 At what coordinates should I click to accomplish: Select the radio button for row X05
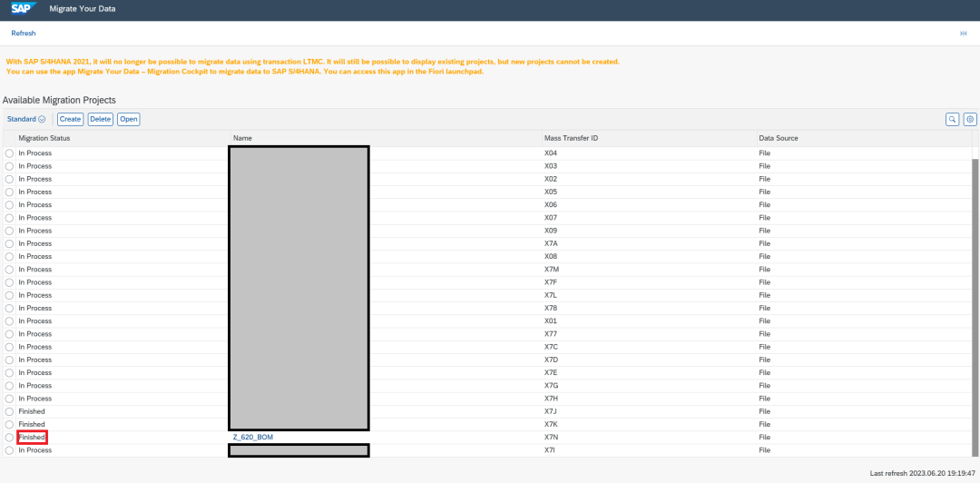tap(9, 192)
